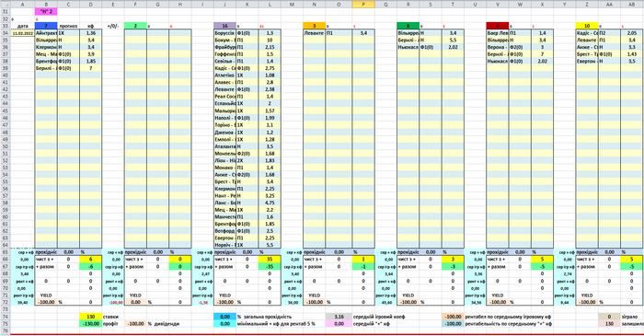Image resolution: width=644 pixels, height=336 pixels.
Task: Click the 'дивіденди' label
Action: [167, 324]
